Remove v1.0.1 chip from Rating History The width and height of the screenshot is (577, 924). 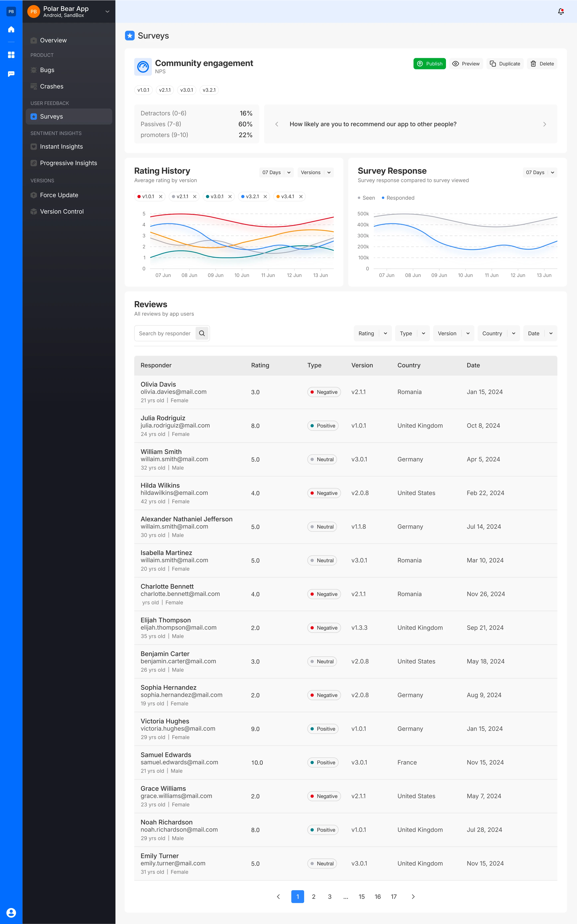pyautogui.click(x=161, y=197)
